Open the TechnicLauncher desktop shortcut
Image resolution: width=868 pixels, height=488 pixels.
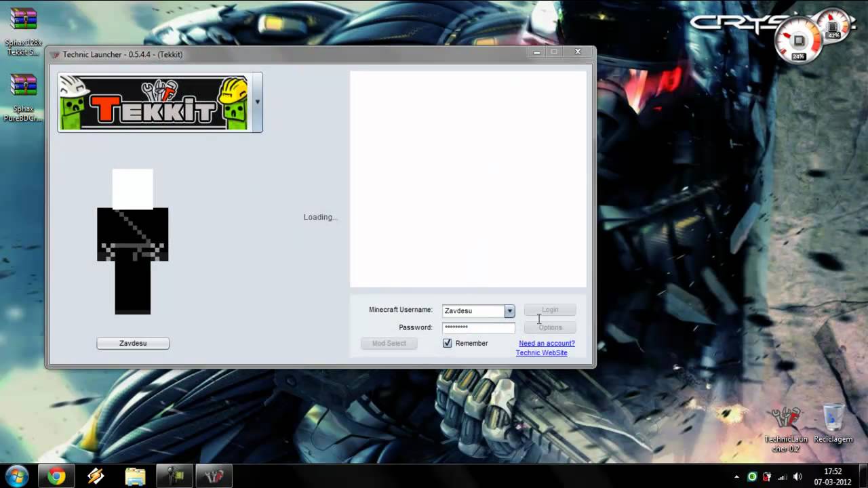(x=786, y=428)
